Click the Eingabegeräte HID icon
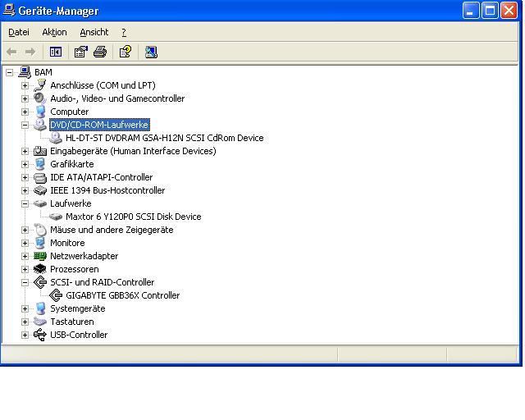Screen dimensions: 525x420 [40, 151]
